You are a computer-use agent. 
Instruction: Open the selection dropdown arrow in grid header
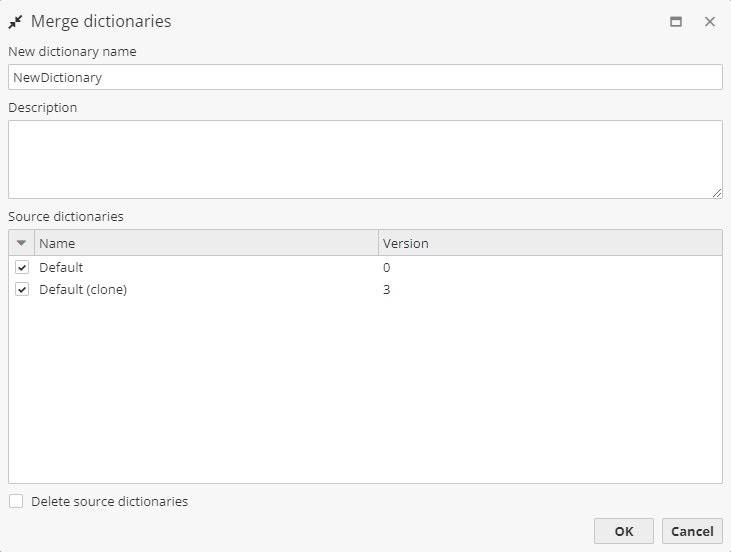[x=22, y=243]
